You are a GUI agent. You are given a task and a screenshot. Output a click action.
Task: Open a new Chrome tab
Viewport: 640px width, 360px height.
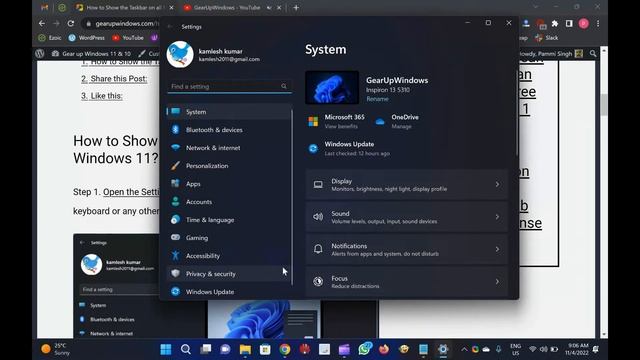pos(296,7)
